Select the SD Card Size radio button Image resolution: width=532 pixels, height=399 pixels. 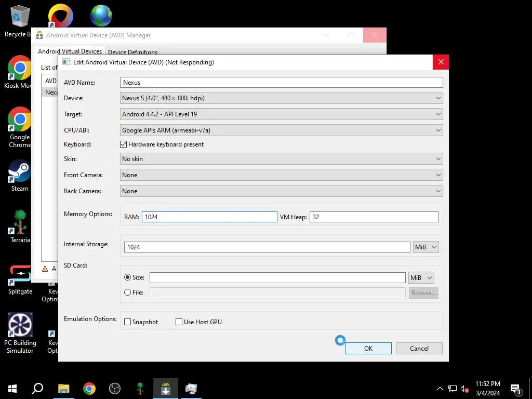click(128, 277)
